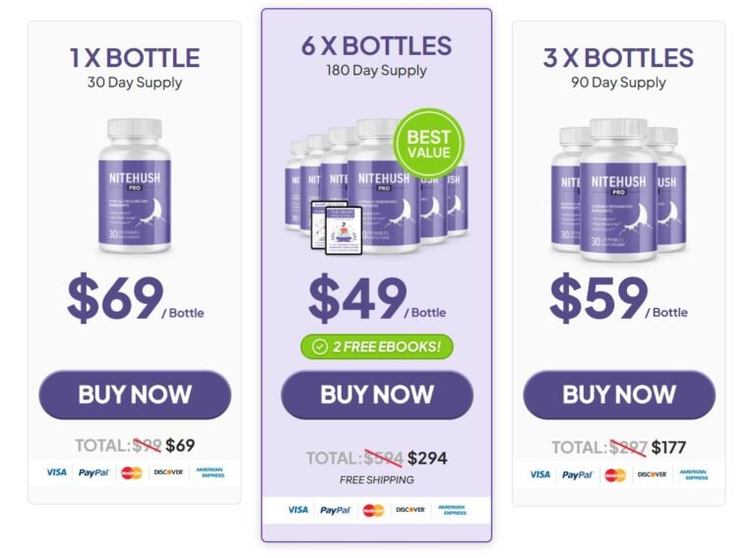Screen dimensions: 756x558
Task: Click BUY NOW under 6 X Bottles
Action: pos(377,395)
